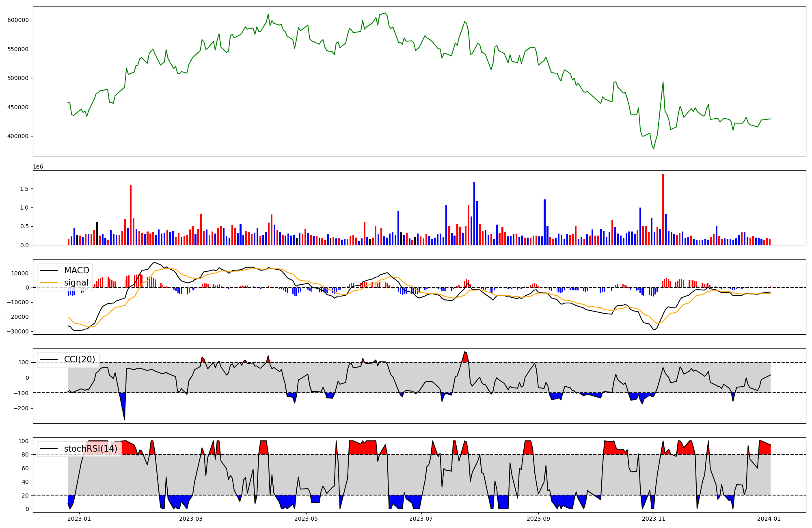The width and height of the screenshot is (812, 528).
Task: Click the 600000 price axis label
Action: tap(18, 20)
